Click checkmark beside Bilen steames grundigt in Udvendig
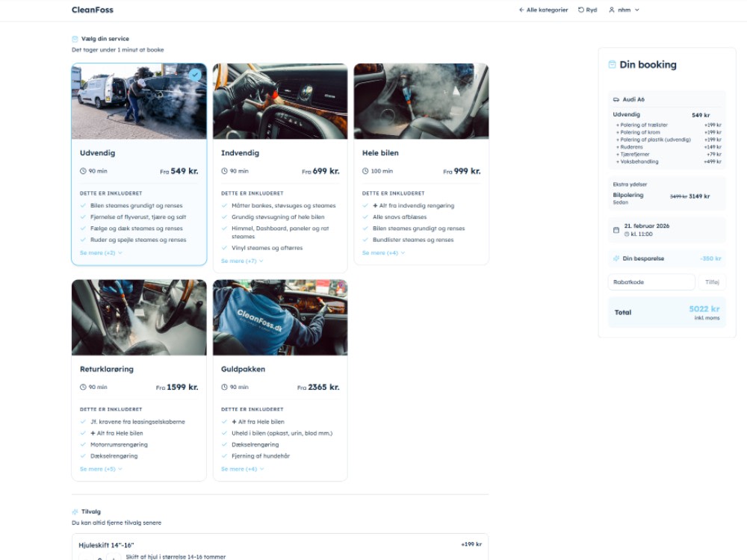747x560 pixels. (x=83, y=206)
